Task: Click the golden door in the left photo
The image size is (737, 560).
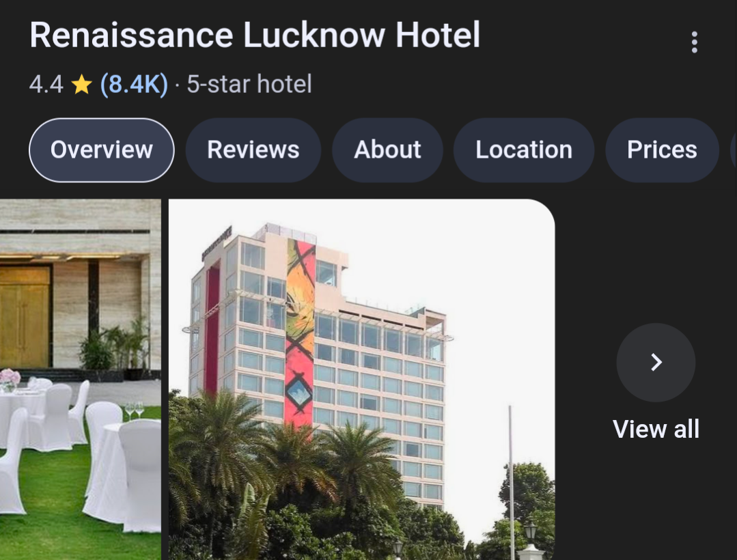Action: coord(25,317)
